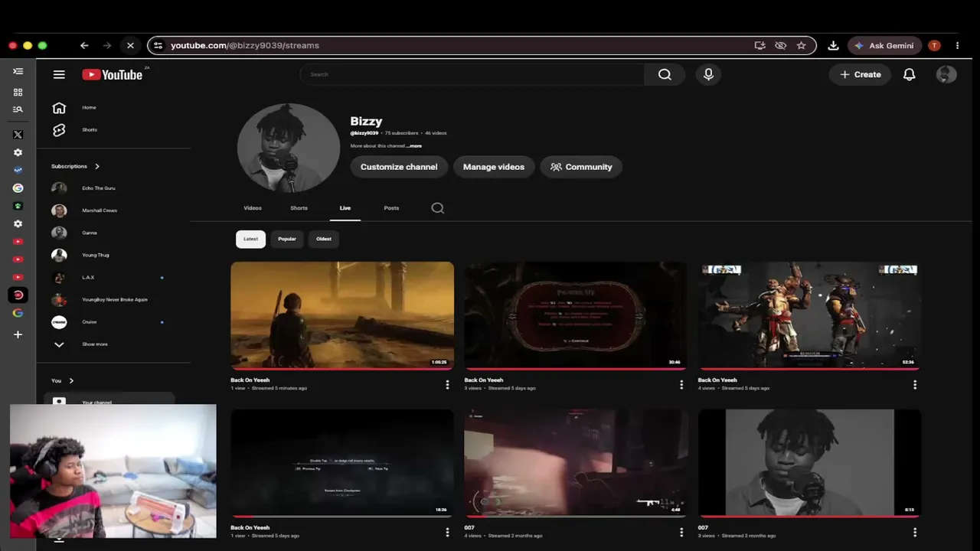
Task: Bookmark this page with the star icon
Action: (801, 46)
